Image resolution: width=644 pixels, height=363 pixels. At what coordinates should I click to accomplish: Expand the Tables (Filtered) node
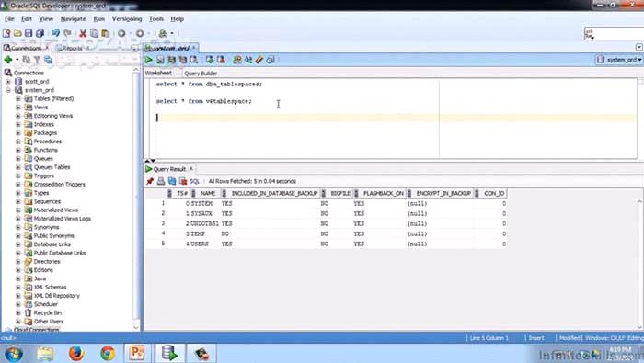pos(18,99)
